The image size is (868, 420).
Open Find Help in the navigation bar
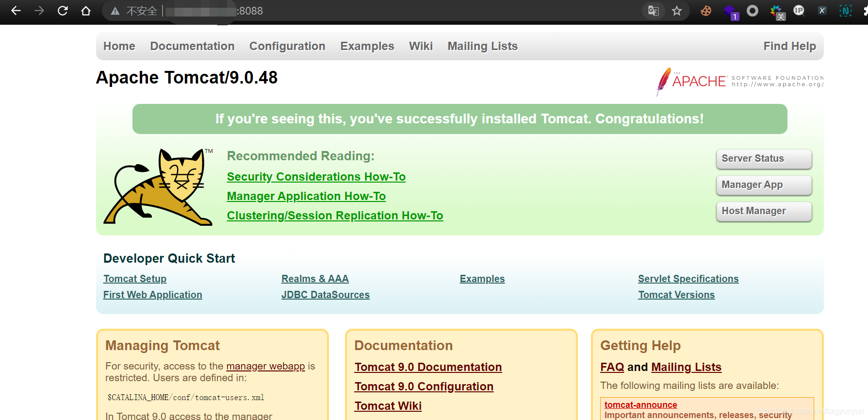(790, 46)
